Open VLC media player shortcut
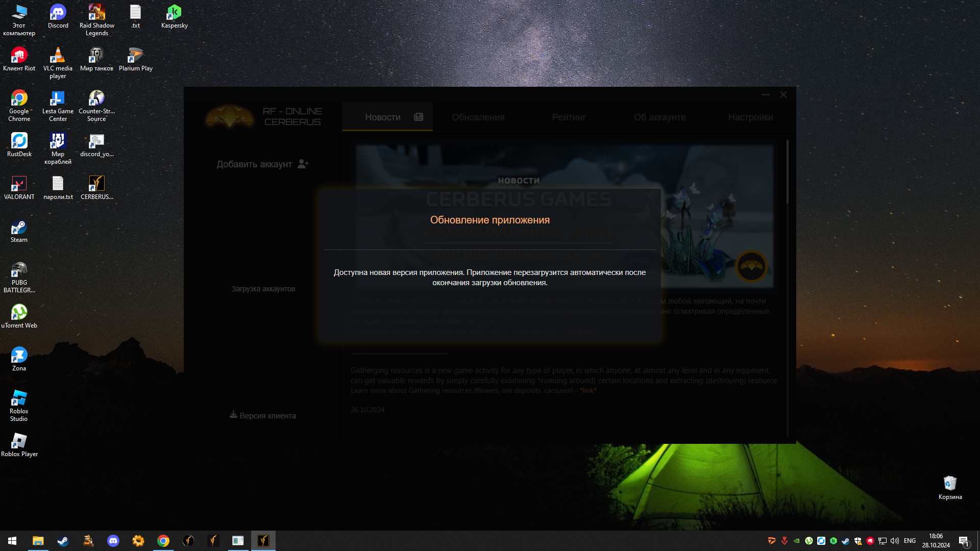 pyautogui.click(x=58, y=63)
